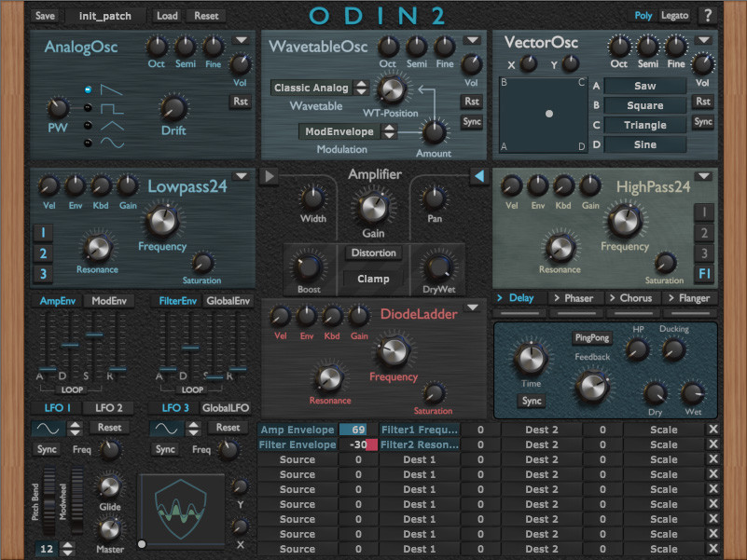Enable Poly mode

coord(643,16)
